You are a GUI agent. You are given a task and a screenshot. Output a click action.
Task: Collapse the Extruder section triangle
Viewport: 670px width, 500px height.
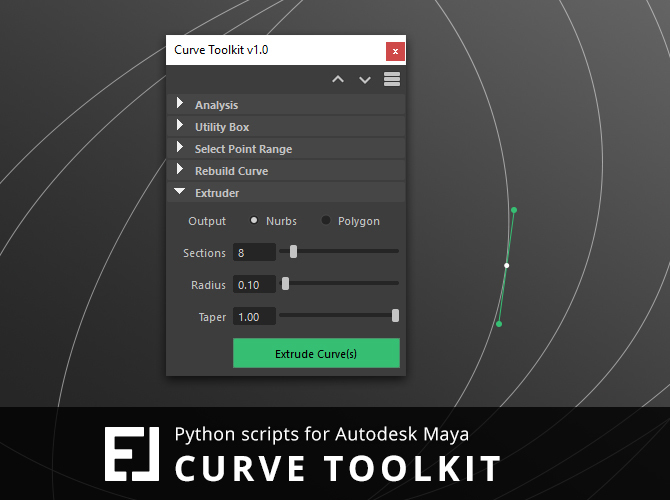pyautogui.click(x=180, y=191)
